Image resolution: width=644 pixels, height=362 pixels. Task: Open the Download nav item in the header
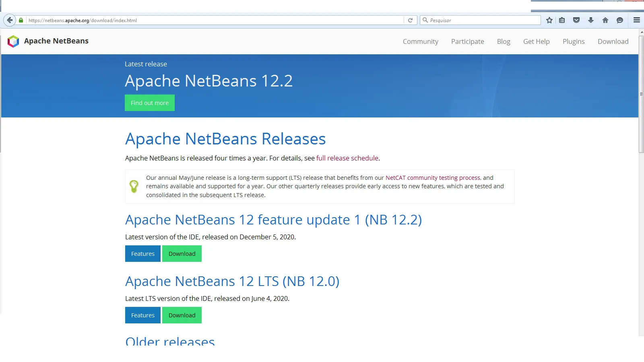point(613,41)
